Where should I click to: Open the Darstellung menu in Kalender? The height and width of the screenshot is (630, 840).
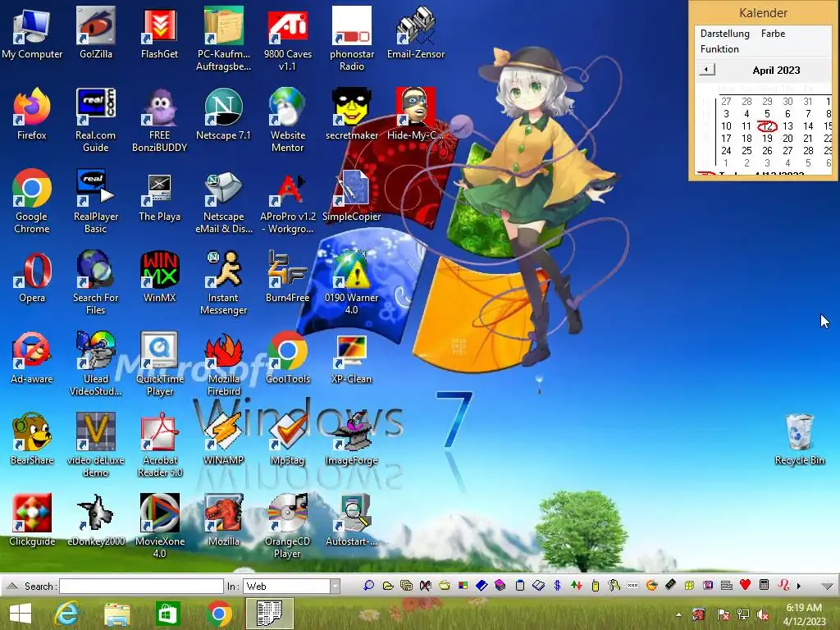coord(725,33)
